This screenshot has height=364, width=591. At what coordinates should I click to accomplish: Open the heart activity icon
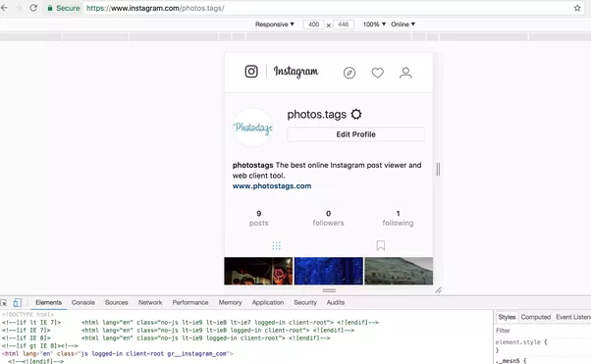(x=377, y=73)
